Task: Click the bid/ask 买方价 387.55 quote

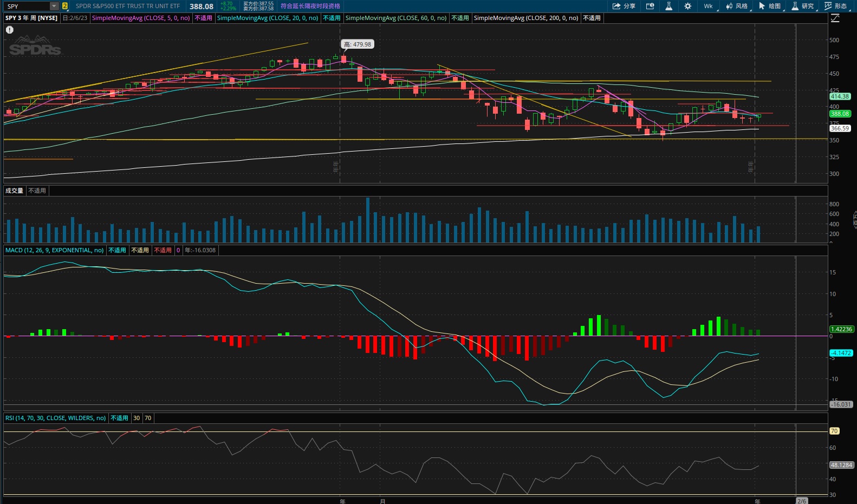Action: (x=258, y=4)
